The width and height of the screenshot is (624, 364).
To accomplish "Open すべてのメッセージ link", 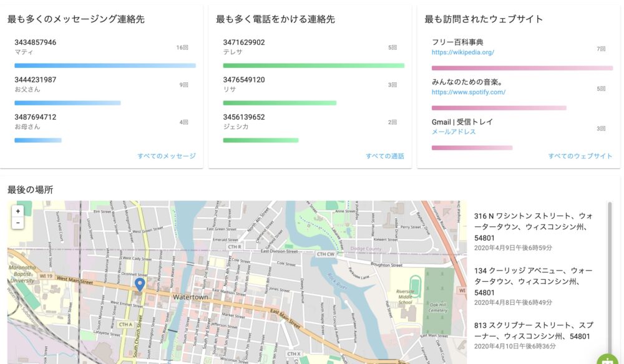I will click(x=167, y=156).
